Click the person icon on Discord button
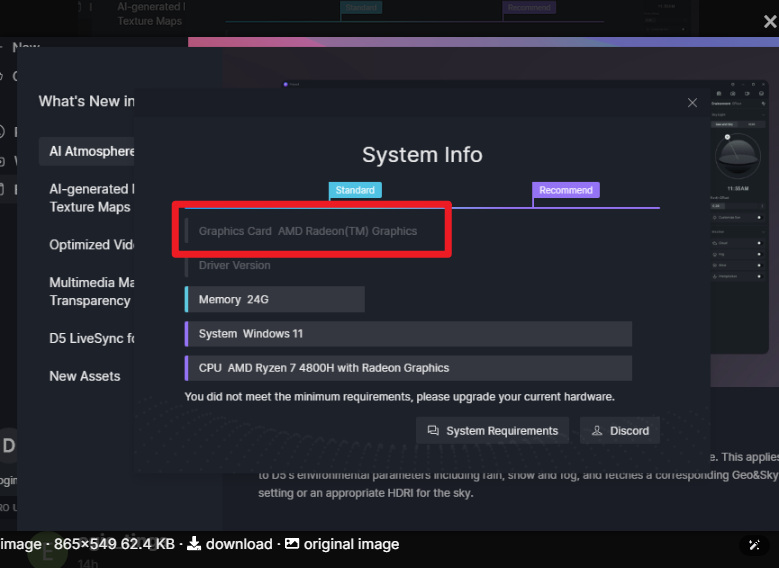 coord(597,430)
